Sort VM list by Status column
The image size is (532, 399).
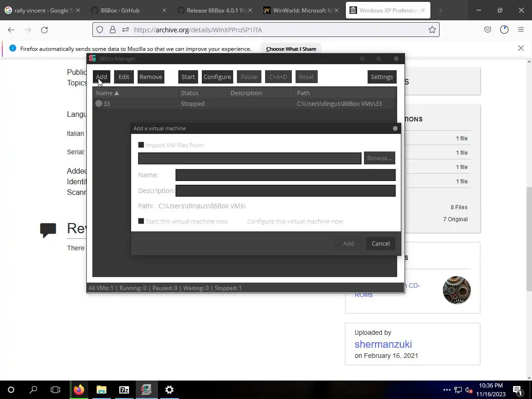pyautogui.click(x=203, y=93)
